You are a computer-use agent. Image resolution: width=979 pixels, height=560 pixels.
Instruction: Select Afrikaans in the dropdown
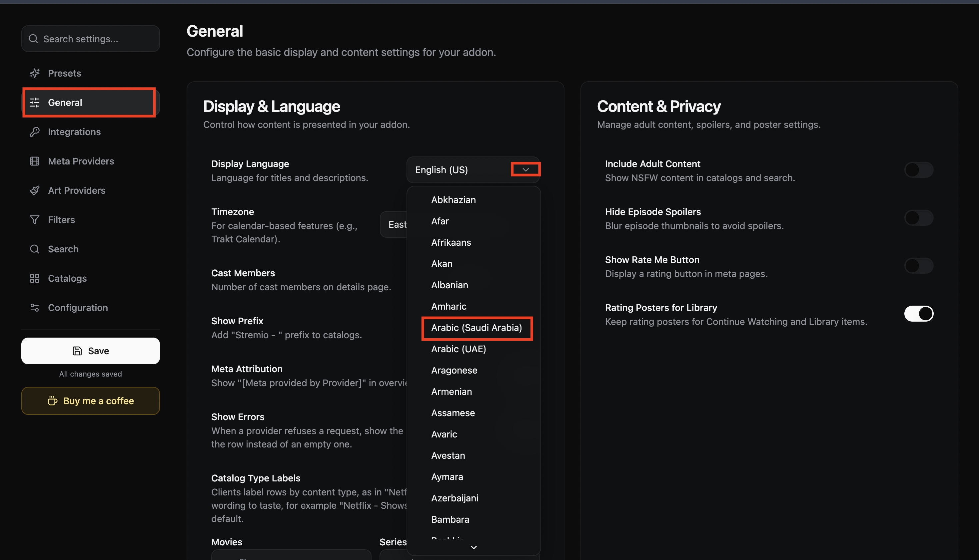(x=474, y=242)
